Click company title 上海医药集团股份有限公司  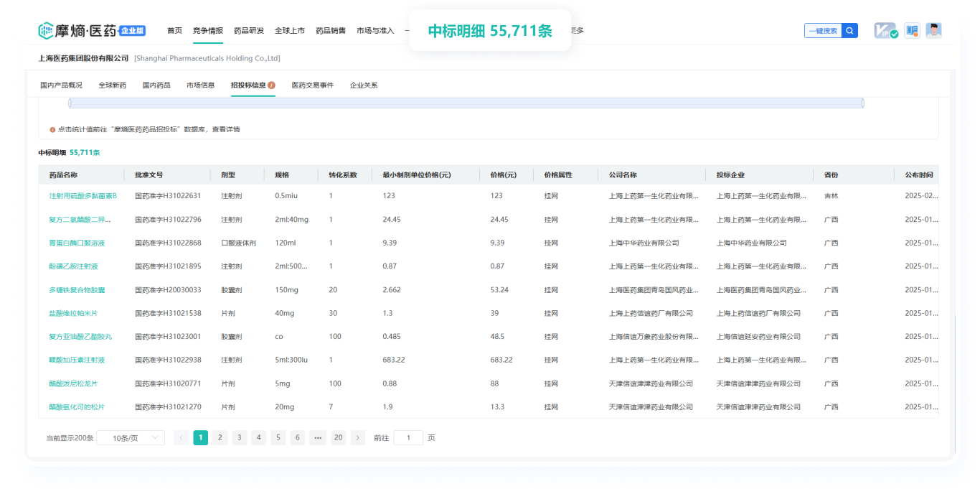(83, 58)
